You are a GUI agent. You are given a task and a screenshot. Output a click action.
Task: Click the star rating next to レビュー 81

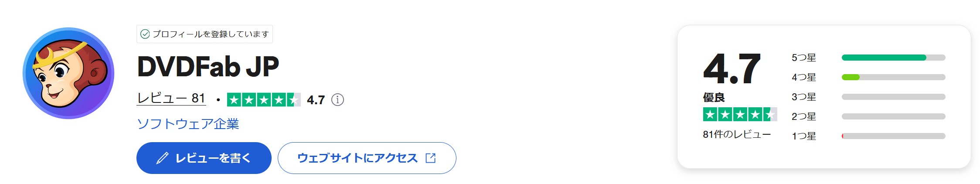tap(264, 100)
